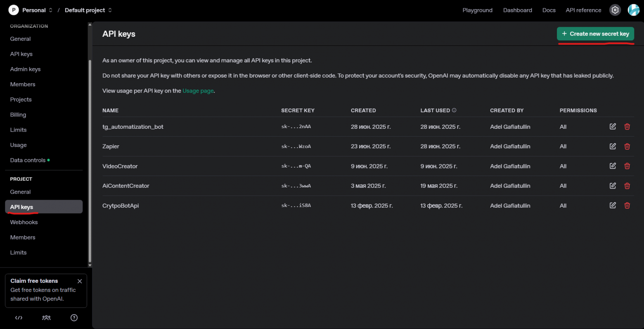The height and width of the screenshot is (329, 644).
Task: Open the Playground tab in top navigation
Action: point(477,10)
